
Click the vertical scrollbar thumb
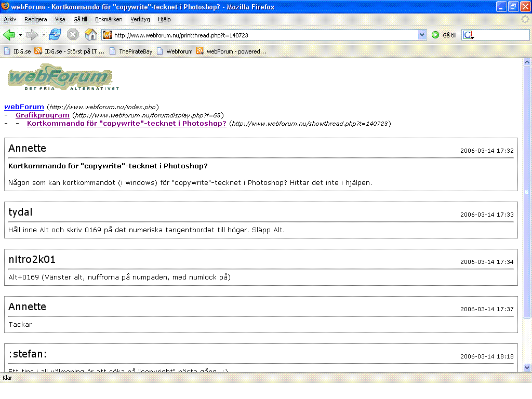[527, 192]
